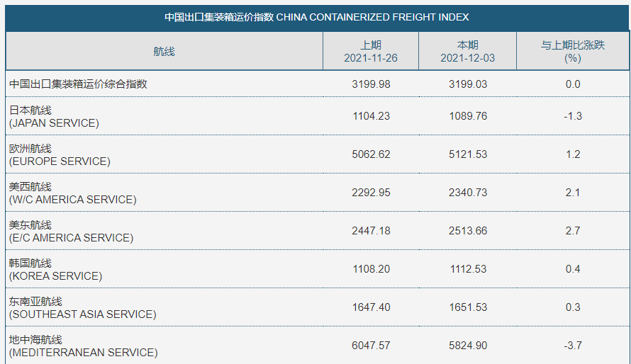Click the composite index current value 3199.03
Image resolution: width=631 pixels, height=364 pixels.
(468, 84)
